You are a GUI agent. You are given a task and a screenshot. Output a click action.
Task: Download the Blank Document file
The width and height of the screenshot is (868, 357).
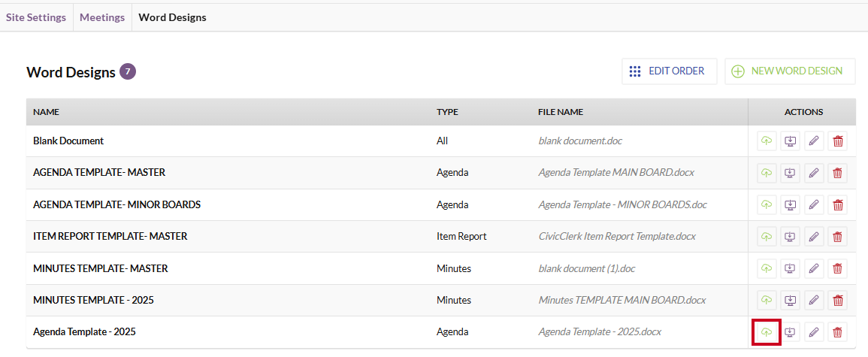tap(790, 141)
